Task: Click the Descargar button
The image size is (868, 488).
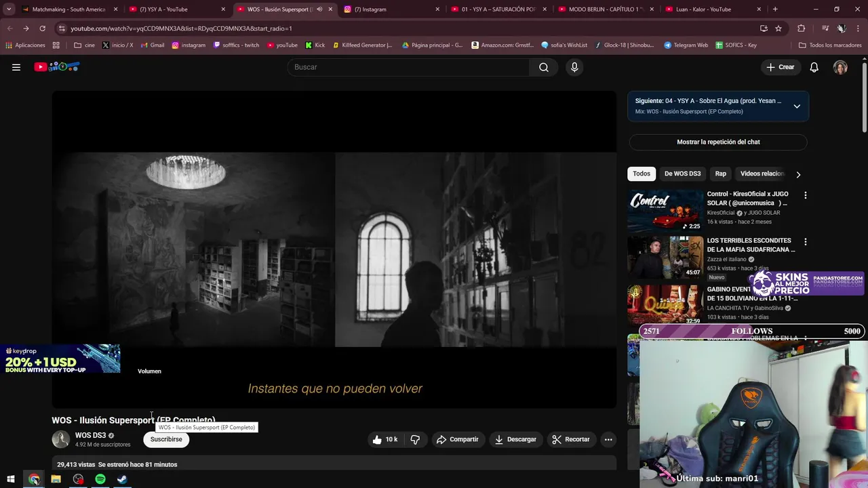Action: click(515, 439)
